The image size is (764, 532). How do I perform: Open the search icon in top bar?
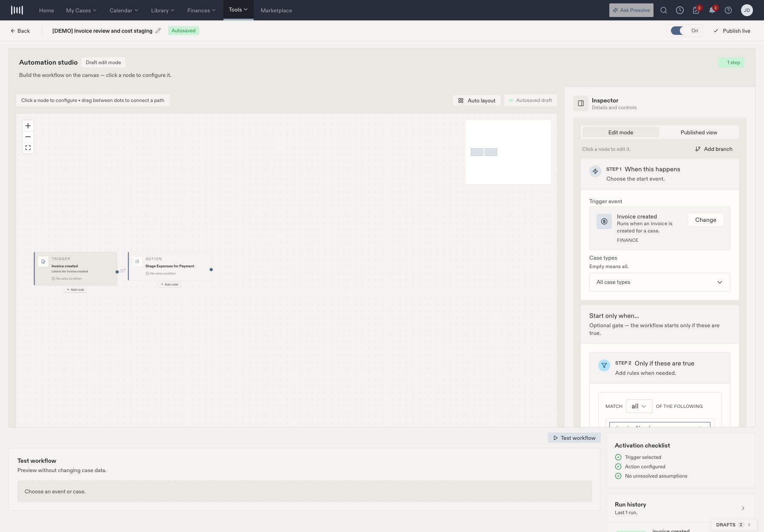pos(664,10)
